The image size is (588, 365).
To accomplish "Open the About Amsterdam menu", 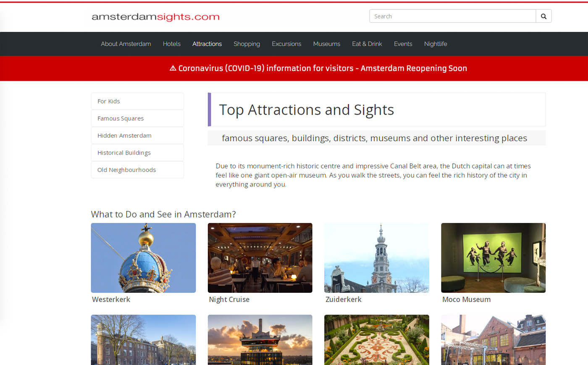I will click(x=126, y=44).
